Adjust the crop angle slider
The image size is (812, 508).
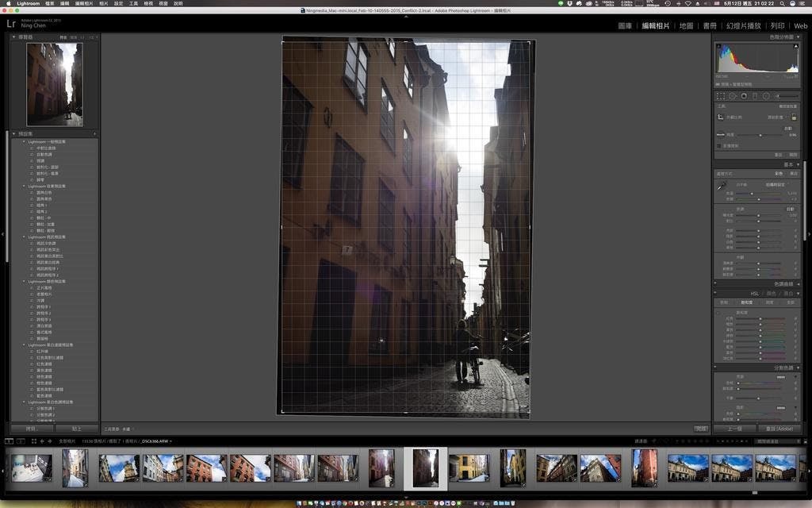pos(760,135)
